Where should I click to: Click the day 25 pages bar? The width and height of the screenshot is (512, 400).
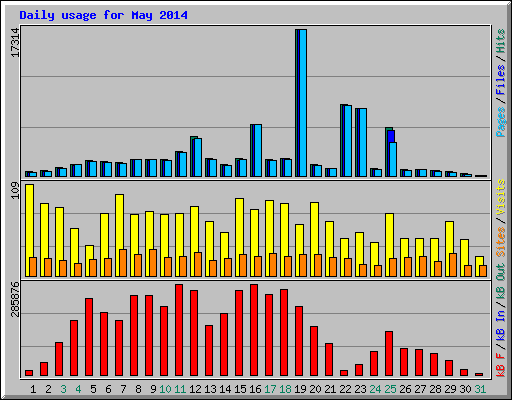click(393, 159)
